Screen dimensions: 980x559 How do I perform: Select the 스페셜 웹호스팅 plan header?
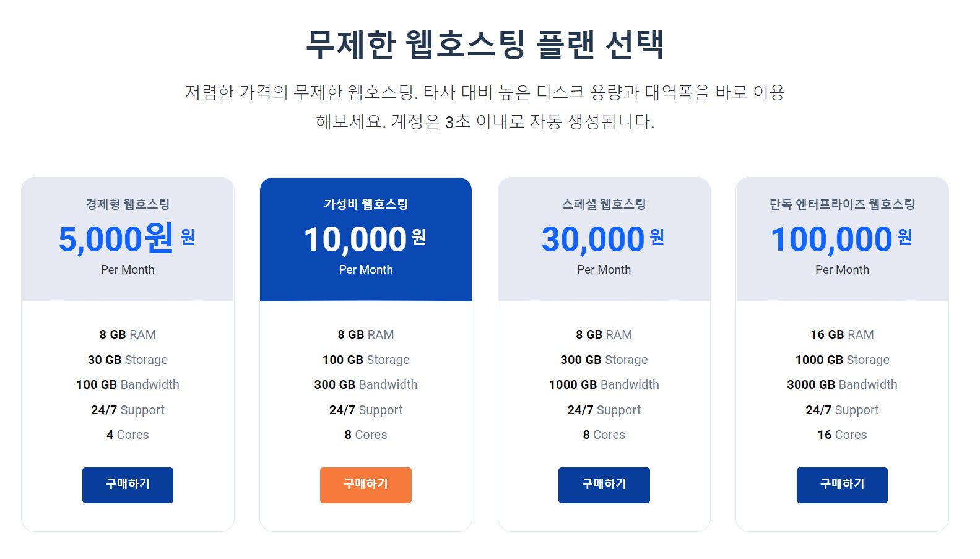pos(604,204)
